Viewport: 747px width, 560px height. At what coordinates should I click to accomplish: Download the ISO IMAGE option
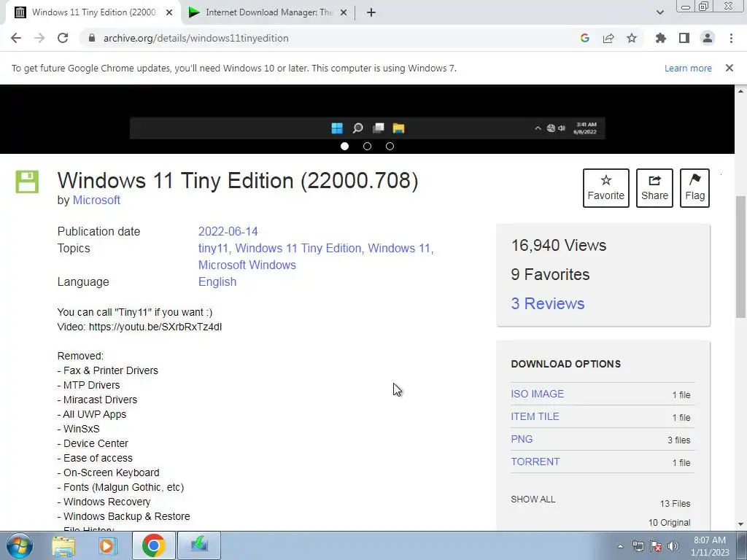537,394
